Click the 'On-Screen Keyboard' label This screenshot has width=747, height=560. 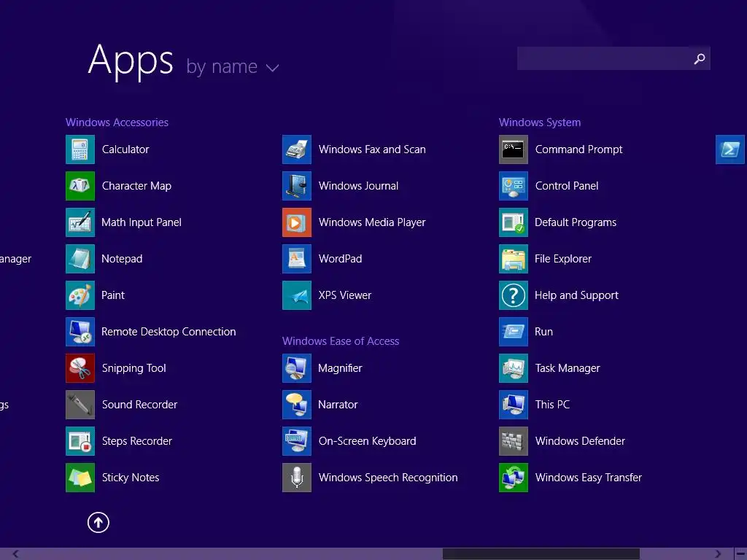click(368, 441)
